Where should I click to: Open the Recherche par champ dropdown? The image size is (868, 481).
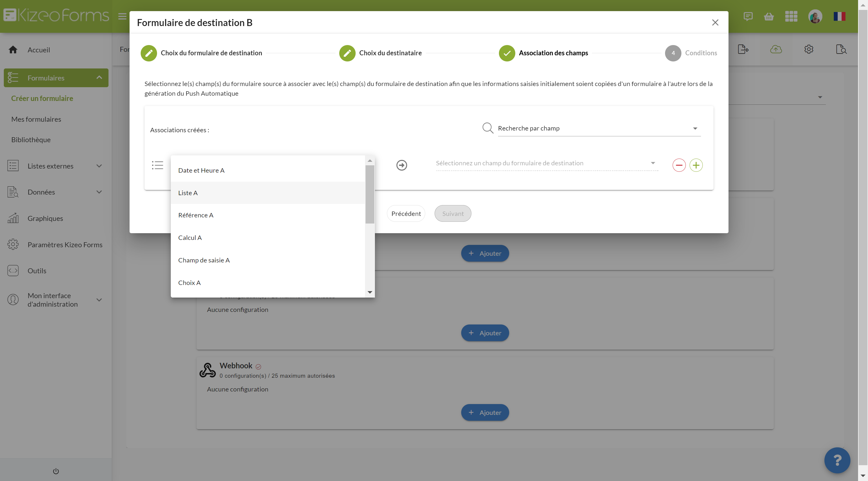(599, 128)
